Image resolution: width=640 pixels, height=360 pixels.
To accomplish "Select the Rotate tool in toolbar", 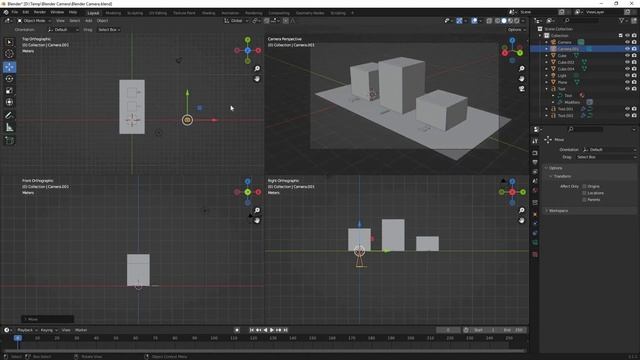I will tap(9, 79).
